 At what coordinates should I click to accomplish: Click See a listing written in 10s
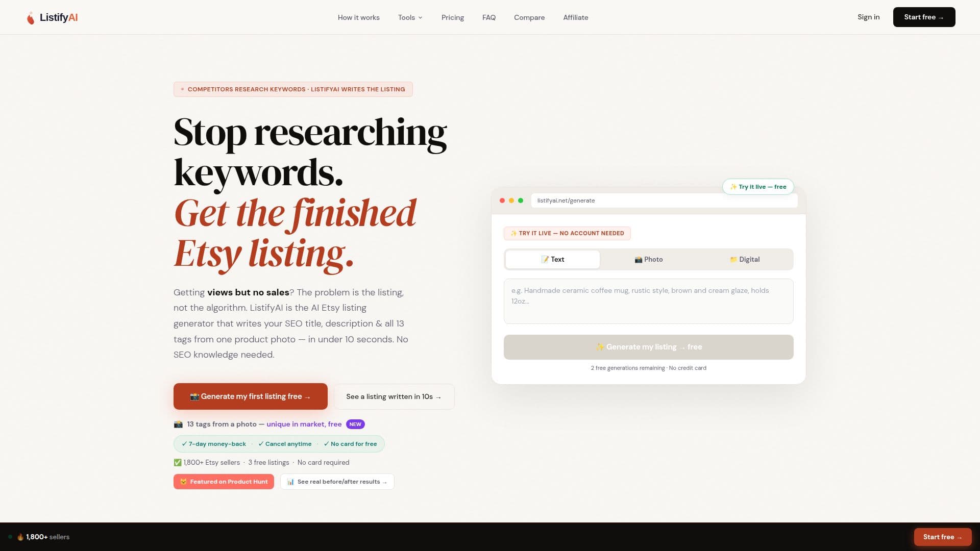394,396
